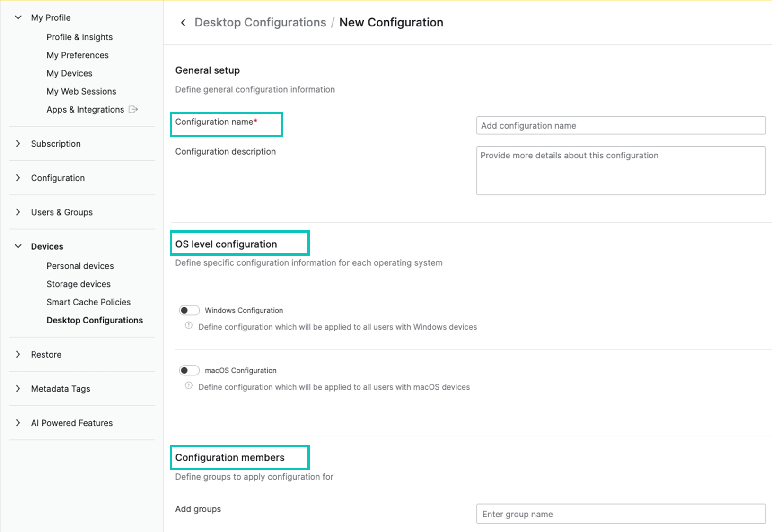Click info icon under Windows Configuration

click(188, 325)
